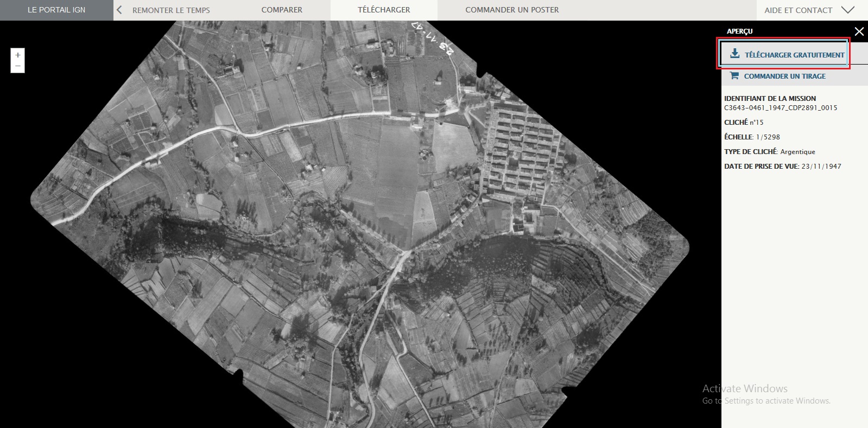Select the TÉLÉCHARGER tab
Screen dimensions: 868x428
point(384,10)
